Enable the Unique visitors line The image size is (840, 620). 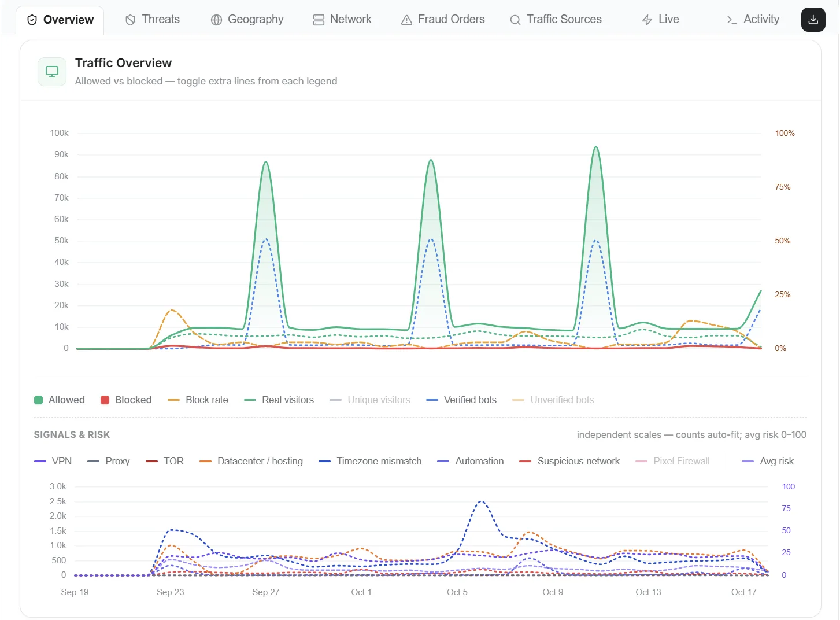(x=370, y=400)
